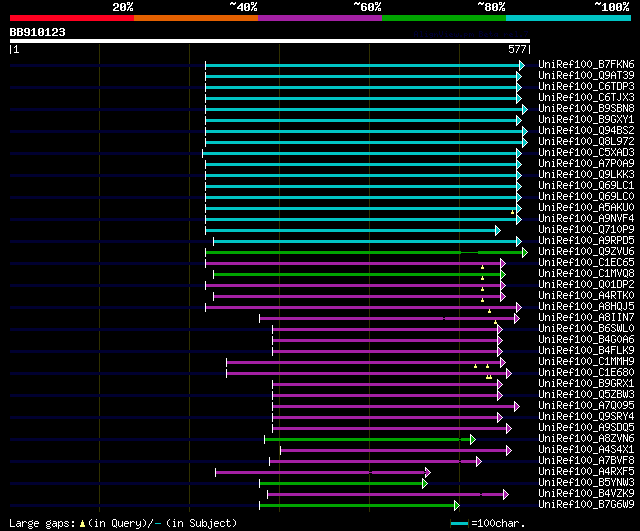Select the UniRef100_Q8L972 label
640x531 pixels.
pos(586,142)
